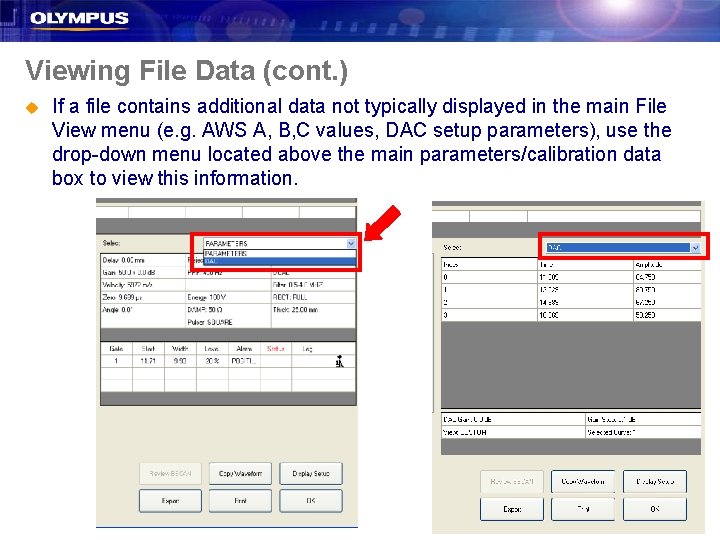The width and height of the screenshot is (720, 540).
Task: Select DAC point index 3 cell
Action: pos(489,315)
